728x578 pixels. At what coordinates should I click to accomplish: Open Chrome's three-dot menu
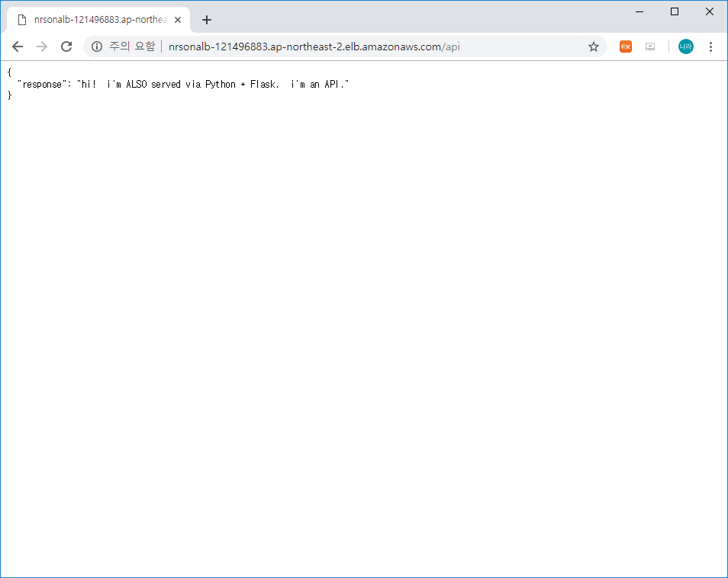[710, 47]
